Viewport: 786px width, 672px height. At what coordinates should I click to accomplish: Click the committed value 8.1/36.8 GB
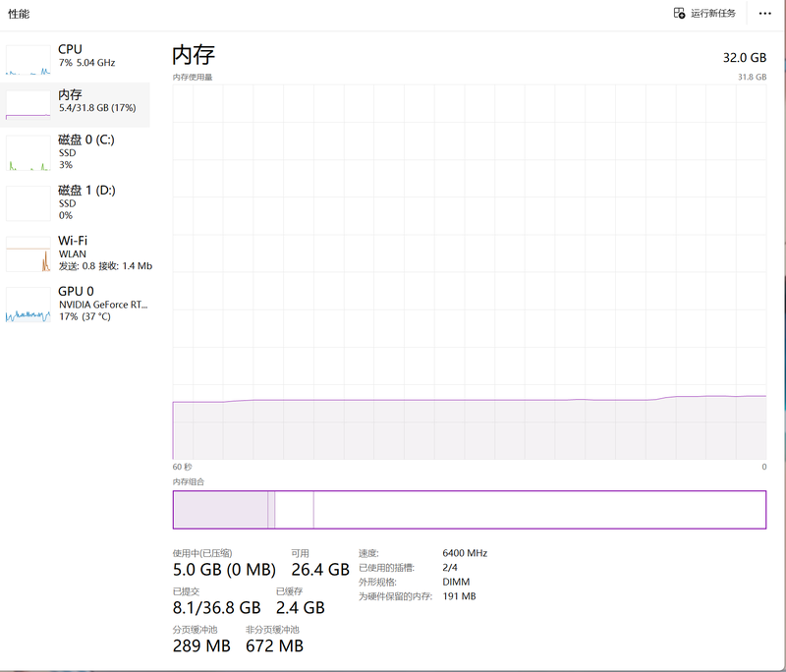click(x=216, y=607)
